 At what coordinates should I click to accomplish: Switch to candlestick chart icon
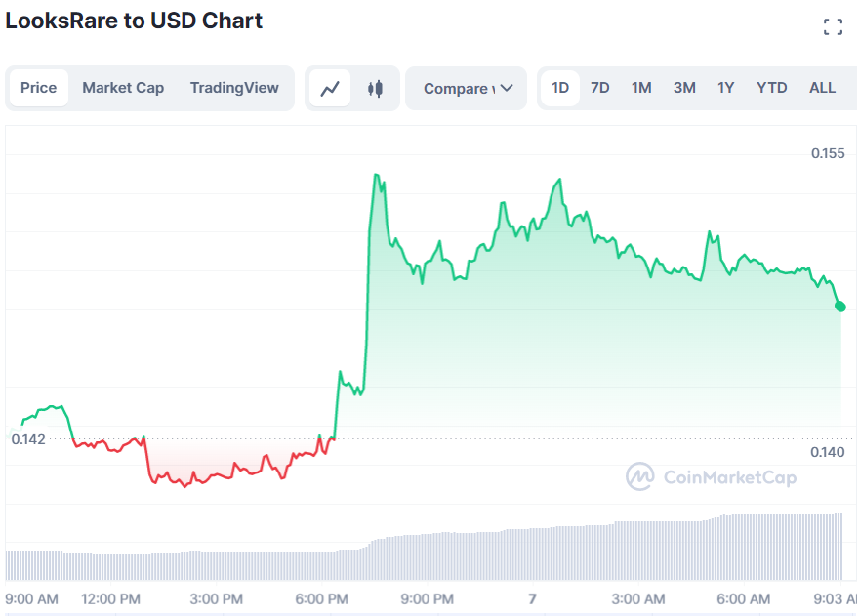pyautogui.click(x=375, y=88)
